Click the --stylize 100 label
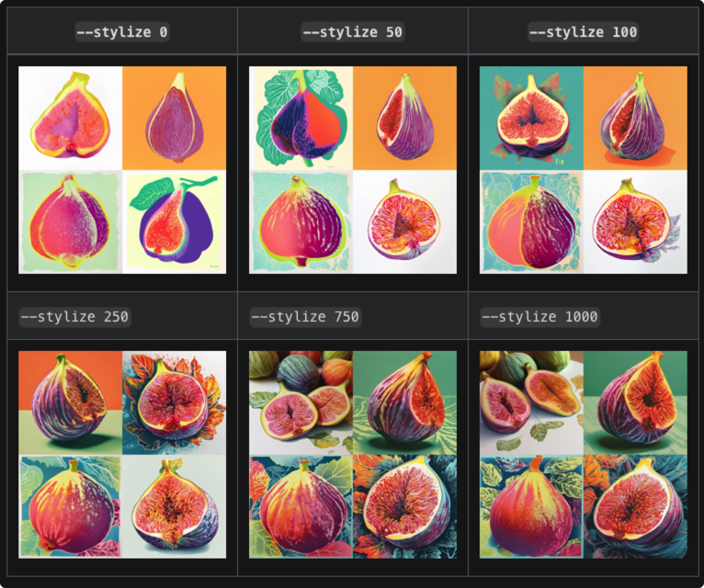The image size is (704, 588). click(584, 32)
